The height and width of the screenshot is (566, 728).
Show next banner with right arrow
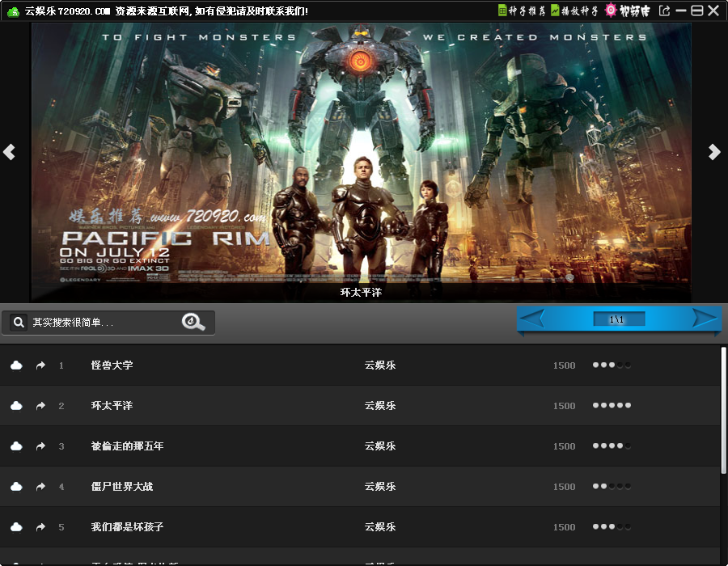point(714,152)
